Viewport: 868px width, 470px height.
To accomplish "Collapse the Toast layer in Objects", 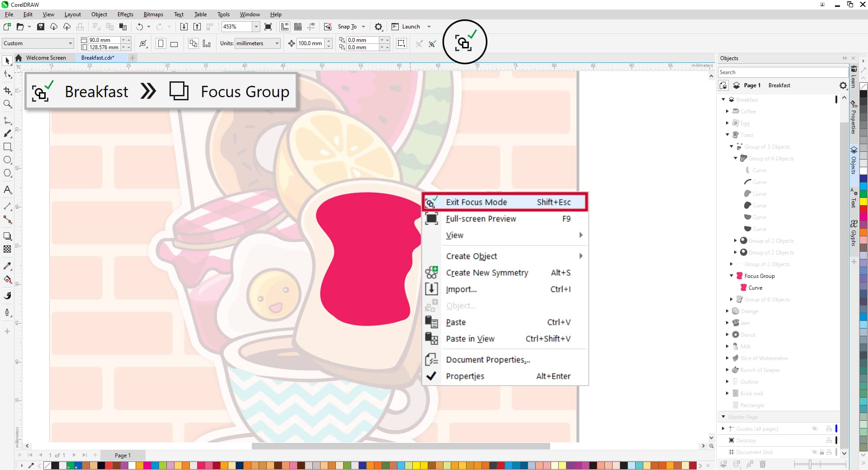I will 727,135.
